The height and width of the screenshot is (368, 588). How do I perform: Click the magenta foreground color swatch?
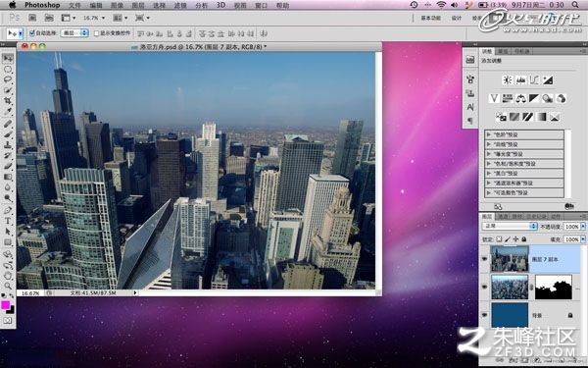pyautogui.click(x=5, y=305)
